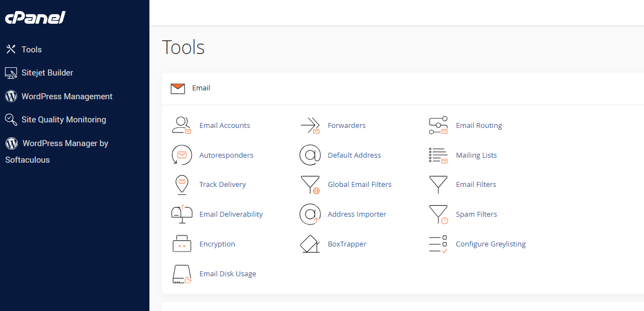
Task: Click the Forwarders arrow icon
Action: [310, 125]
